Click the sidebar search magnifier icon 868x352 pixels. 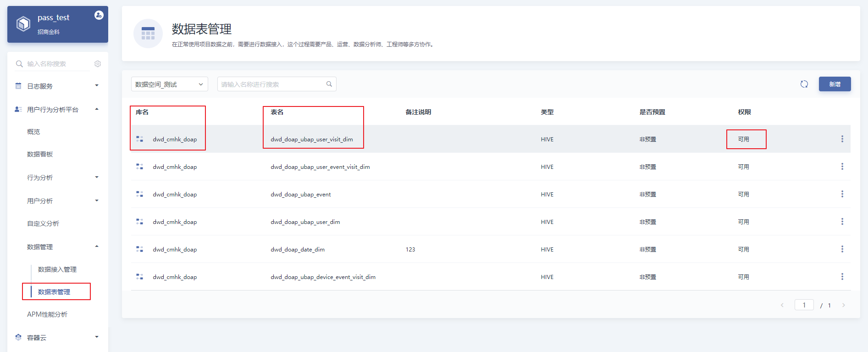coord(19,64)
